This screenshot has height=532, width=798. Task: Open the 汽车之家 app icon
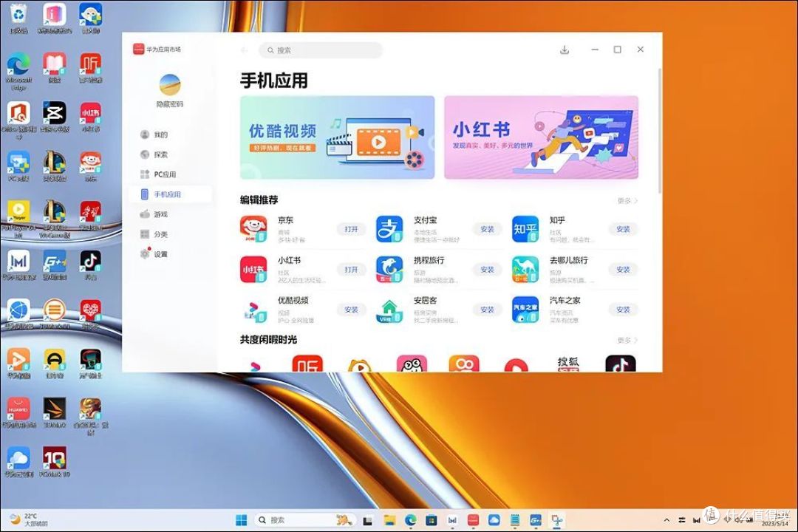[525, 310]
